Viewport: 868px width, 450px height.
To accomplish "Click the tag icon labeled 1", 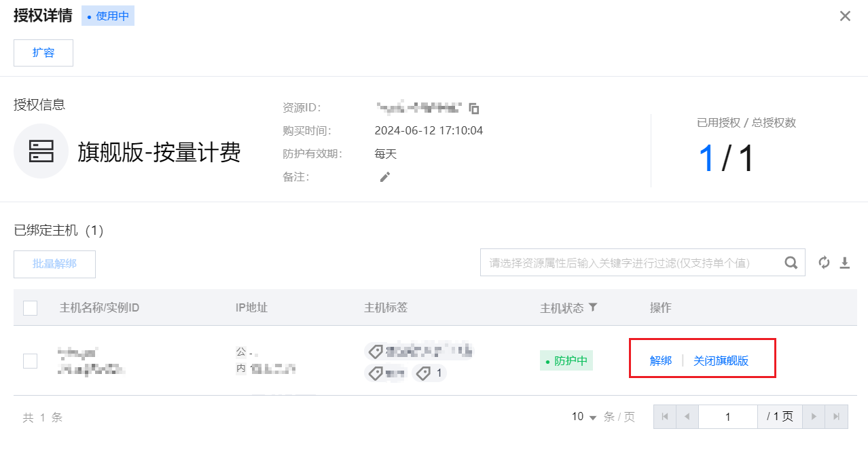I will point(429,373).
